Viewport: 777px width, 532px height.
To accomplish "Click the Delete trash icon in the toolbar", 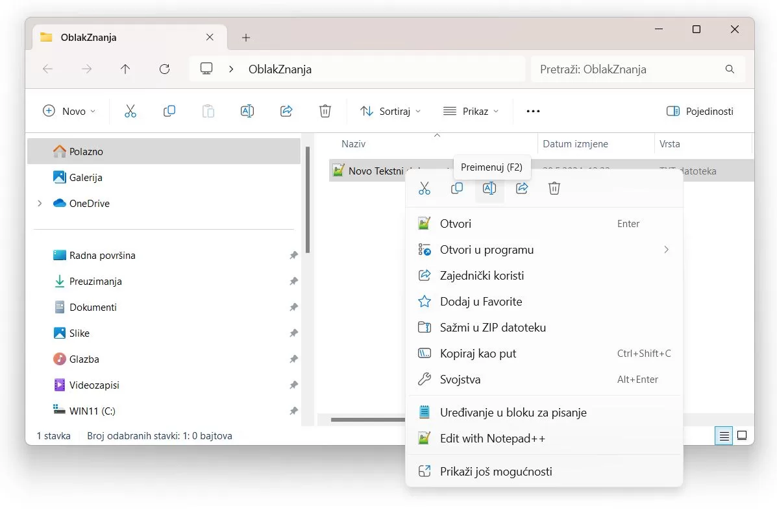I will coord(325,111).
